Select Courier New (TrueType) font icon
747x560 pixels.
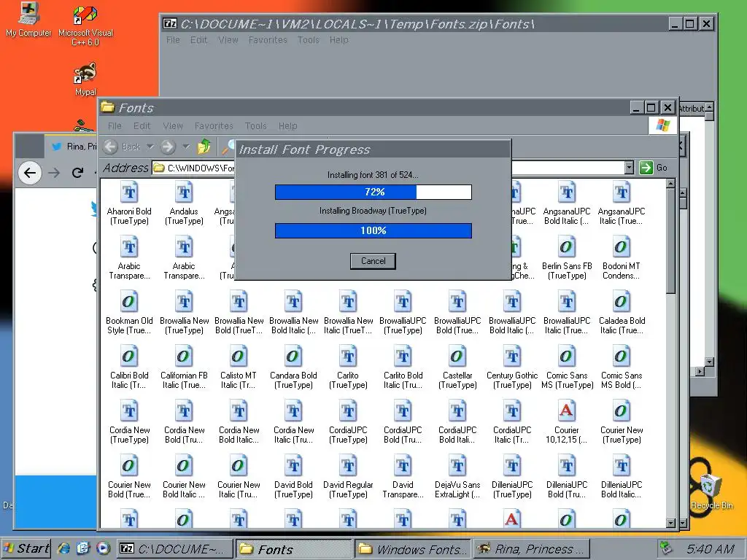click(622, 411)
